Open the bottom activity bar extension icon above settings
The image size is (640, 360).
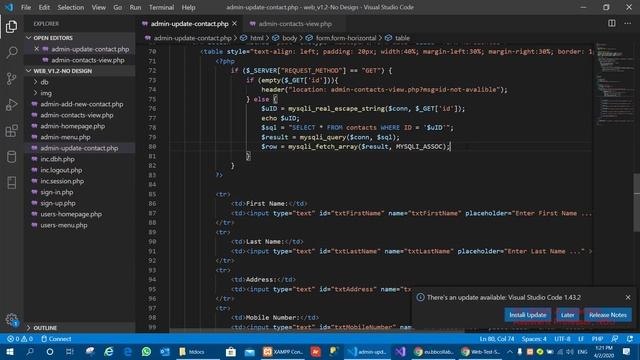[x=11, y=183]
